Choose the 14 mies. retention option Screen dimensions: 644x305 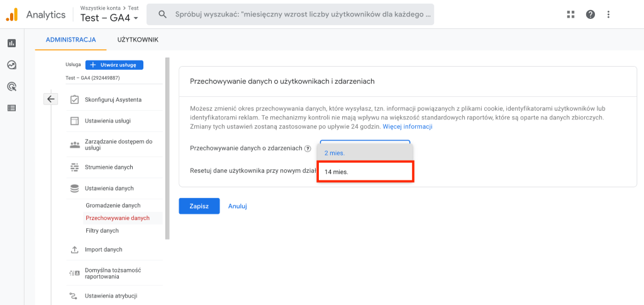[365, 172]
